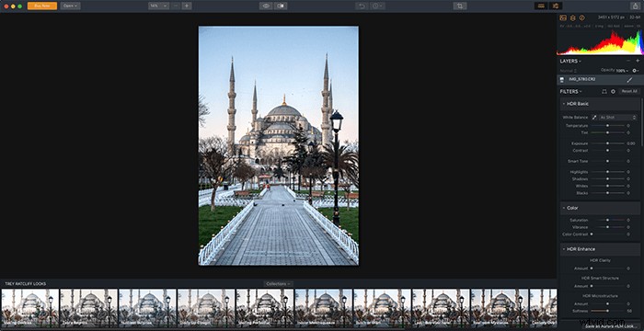Expand the FILTERS header menu
This screenshot has width=644, height=331.
pyautogui.click(x=571, y=92)
